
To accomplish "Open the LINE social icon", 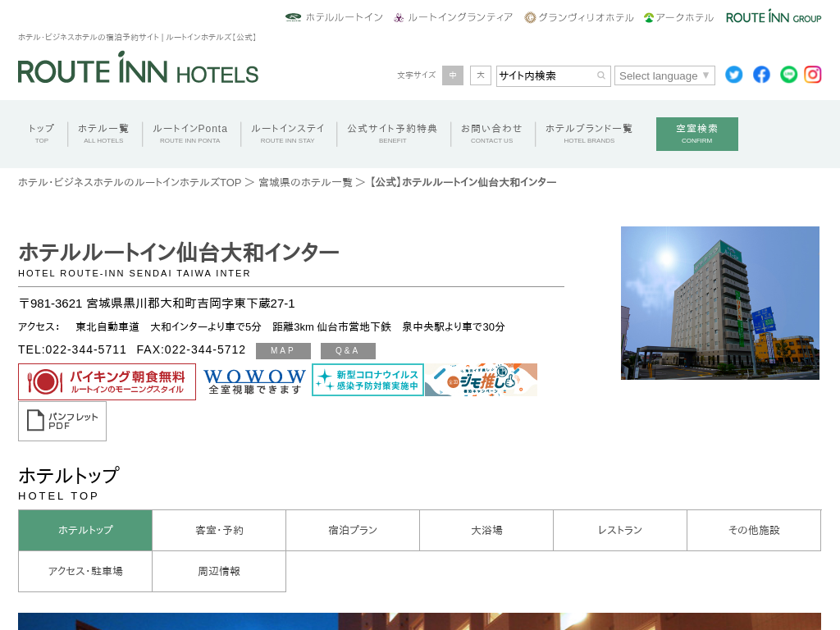I will [x=788, y=75].
